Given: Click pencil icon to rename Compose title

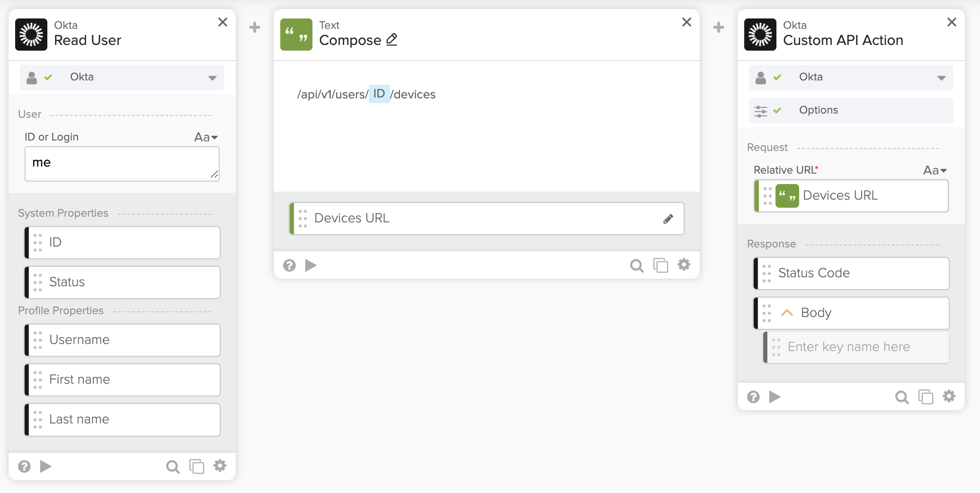Looking at the screenshot, I should click(x=392, y=40).
